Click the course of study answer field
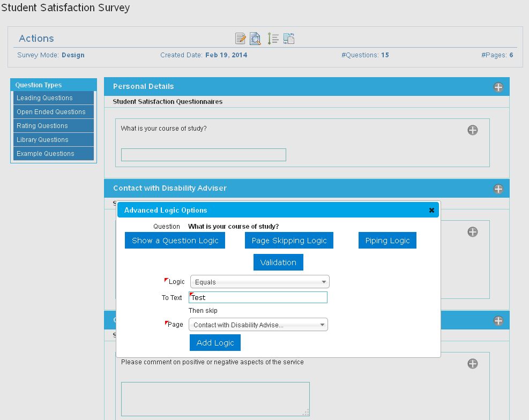This screenshot has width=529, height=420. pos(203,155)
